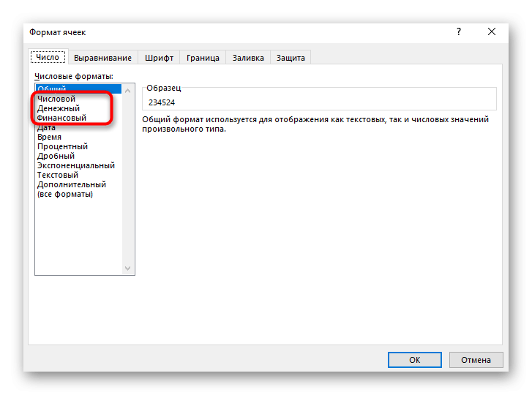
Task: Open the Заливка tab
Action: pyautogui.click(x=248, y=58)
